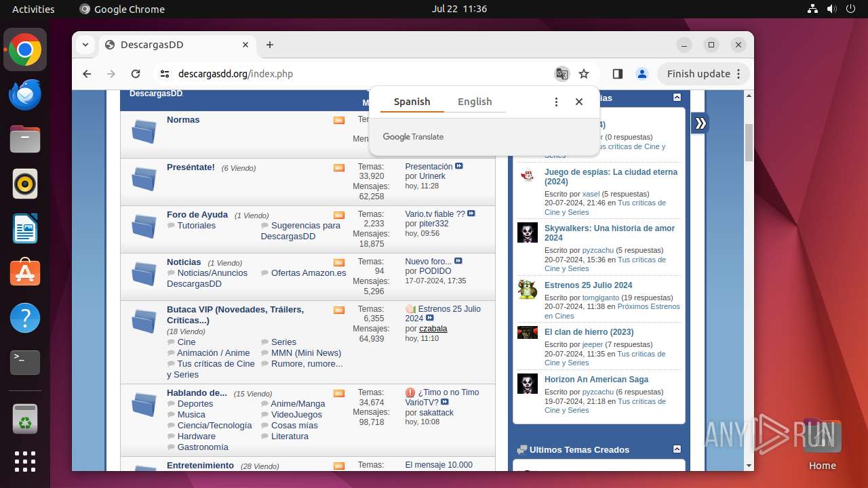Click the folder icon of Hablando de... forum
This screenshot has height=488, width=868.
click(x=144, y=405)
